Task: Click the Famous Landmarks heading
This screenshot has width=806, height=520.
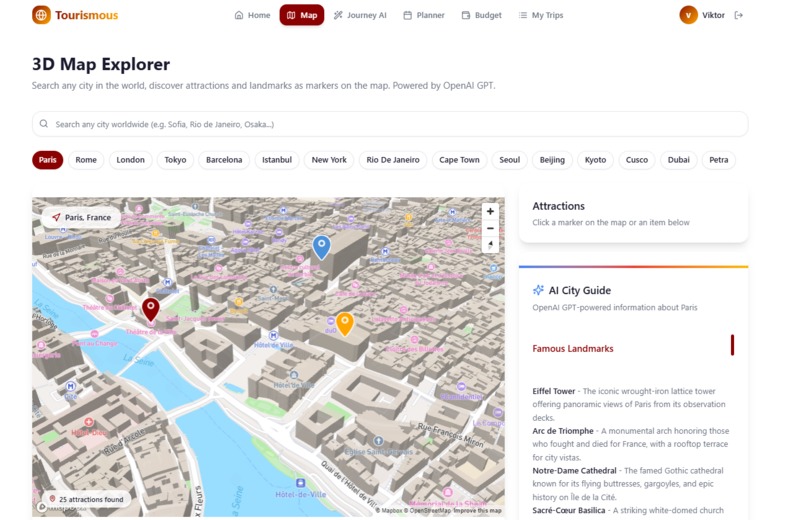Action: point(573,348)
